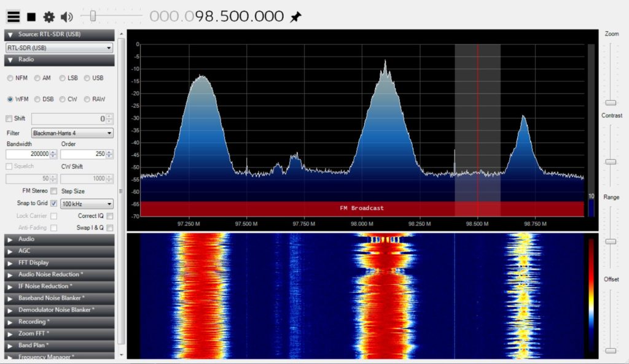Click the Zoom slider handle
Viewport: 629px width, 364px height.
(611, 103)
